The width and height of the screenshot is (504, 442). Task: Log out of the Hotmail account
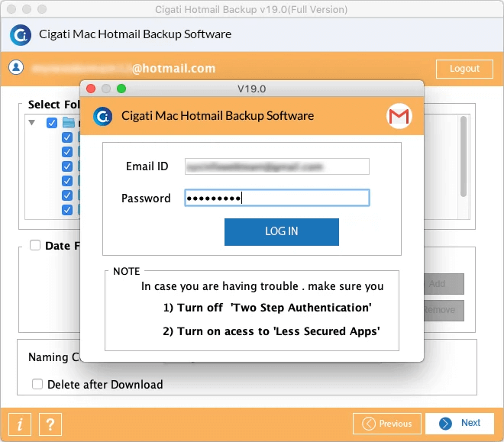(464, 69)
